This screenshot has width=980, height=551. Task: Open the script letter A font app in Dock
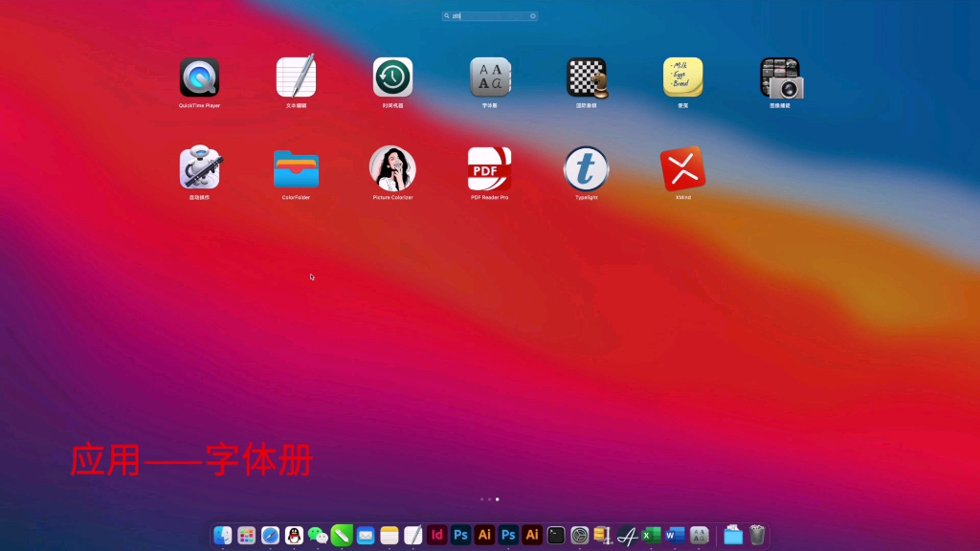[627, 536]
